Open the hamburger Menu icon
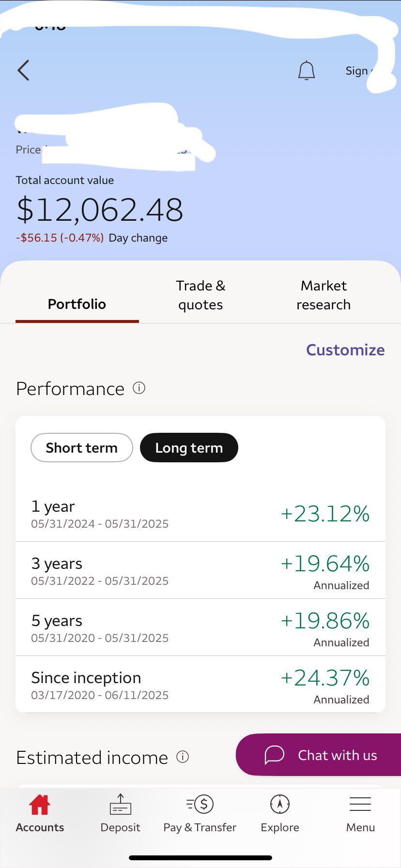Viewport: 401px width, 868px height. (360, 804)
